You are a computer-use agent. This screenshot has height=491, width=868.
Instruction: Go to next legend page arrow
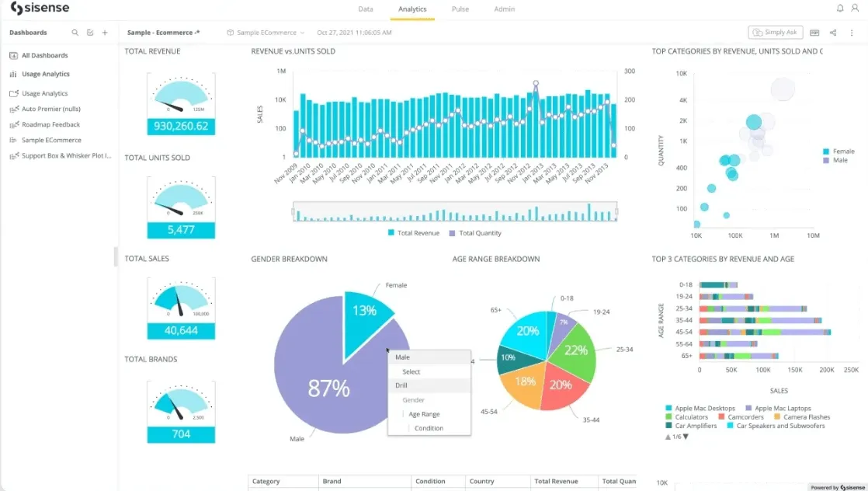(686, 437)
